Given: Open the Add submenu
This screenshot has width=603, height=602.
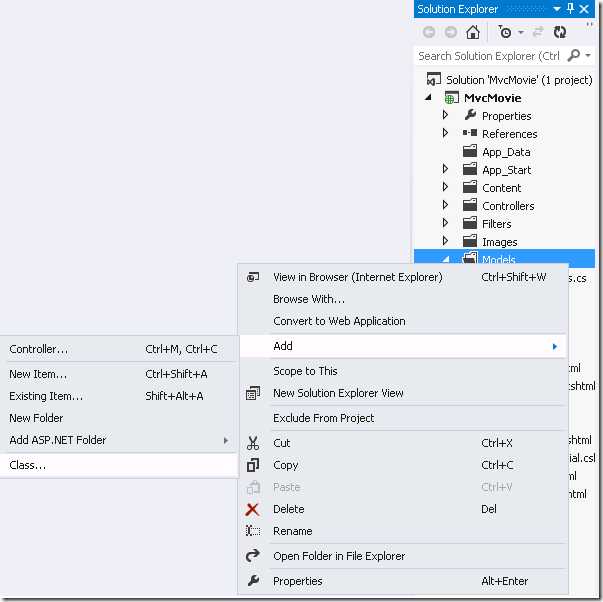Looking at the screenshot, I should click(403, 346).
